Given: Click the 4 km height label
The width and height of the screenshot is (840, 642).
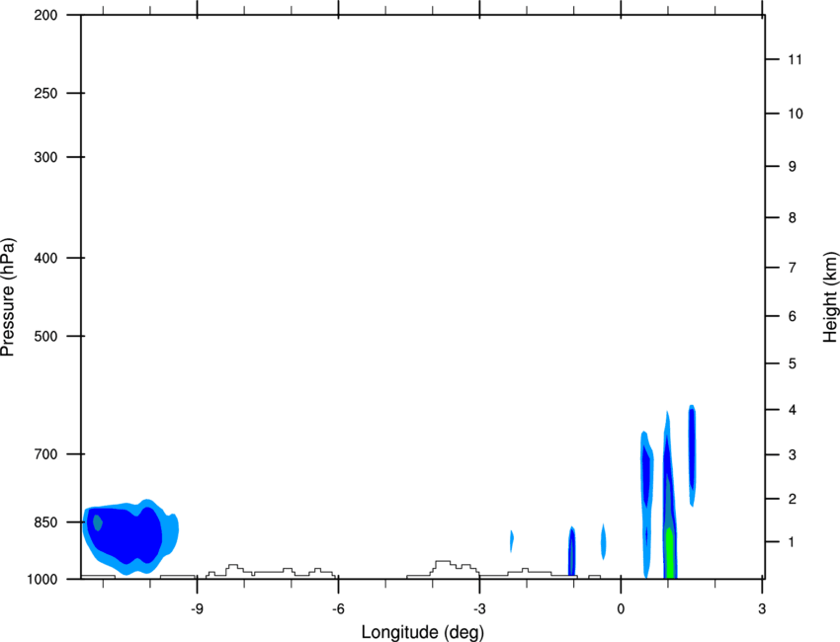Looking at the screenshot, I should [792, 410].
